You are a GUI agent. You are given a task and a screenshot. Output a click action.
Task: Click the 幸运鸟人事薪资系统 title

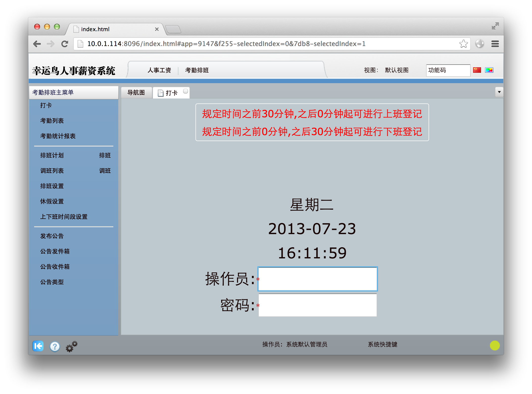(x=74, y=71)
